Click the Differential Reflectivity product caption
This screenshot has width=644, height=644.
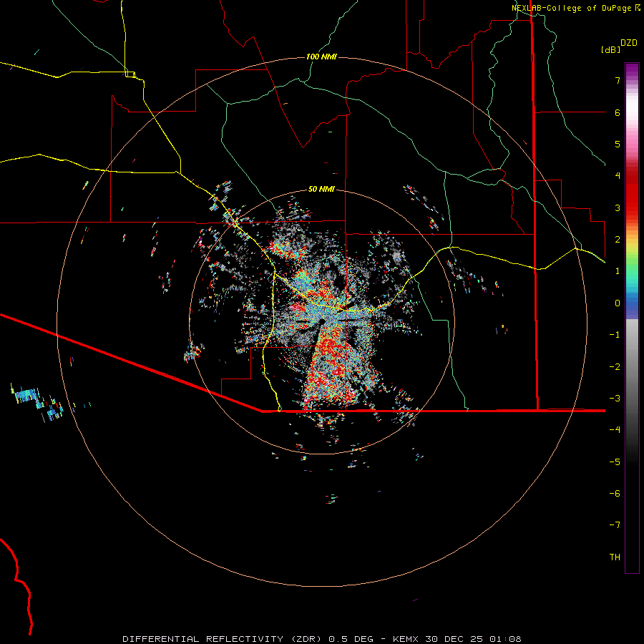click(x=322, y=639)
